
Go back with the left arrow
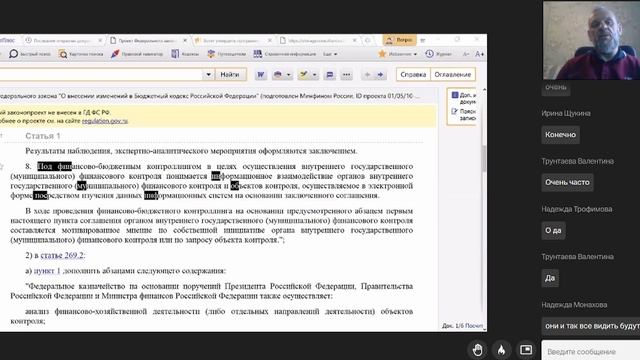pos(367,75)
